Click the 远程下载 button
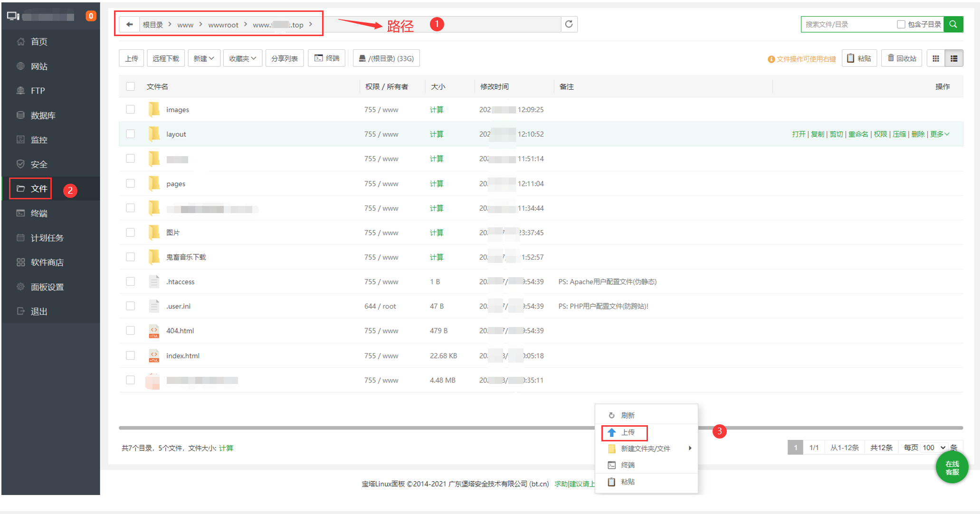This screenshot has height=514, width=980. click(166, 58)
